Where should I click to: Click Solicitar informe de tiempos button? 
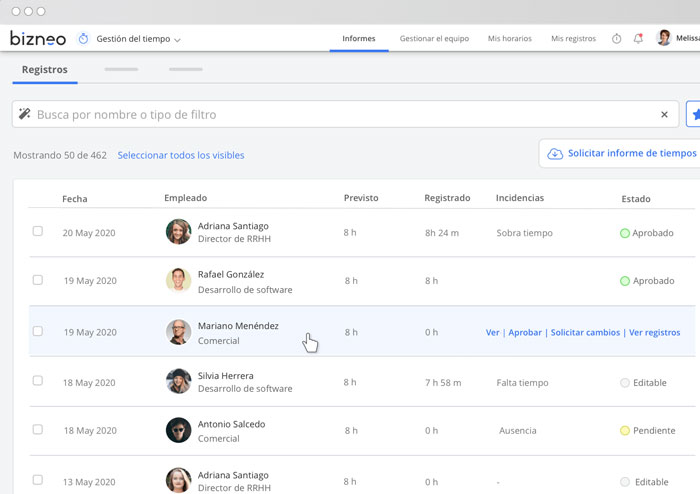pos(622,153)
